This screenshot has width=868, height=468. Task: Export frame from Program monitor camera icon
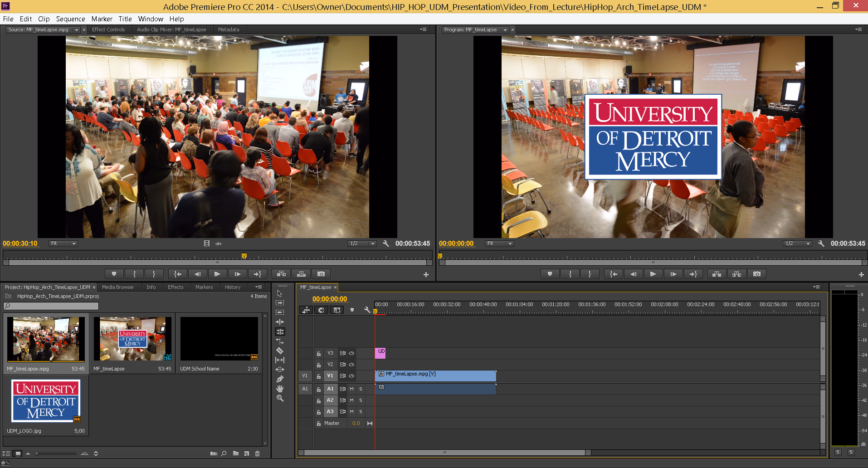click(756, 274)
